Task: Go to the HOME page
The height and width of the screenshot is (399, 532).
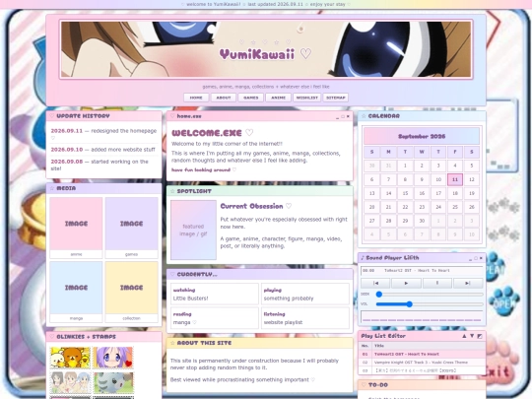Action: click(x=196, y=98)
